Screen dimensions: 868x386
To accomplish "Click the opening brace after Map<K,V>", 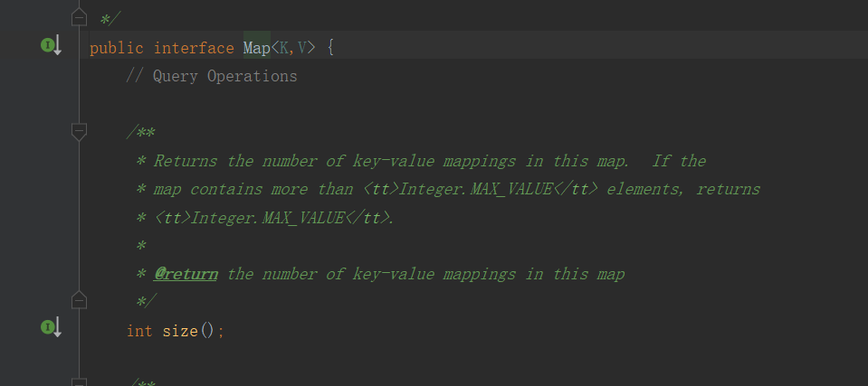I will point(329,47).
